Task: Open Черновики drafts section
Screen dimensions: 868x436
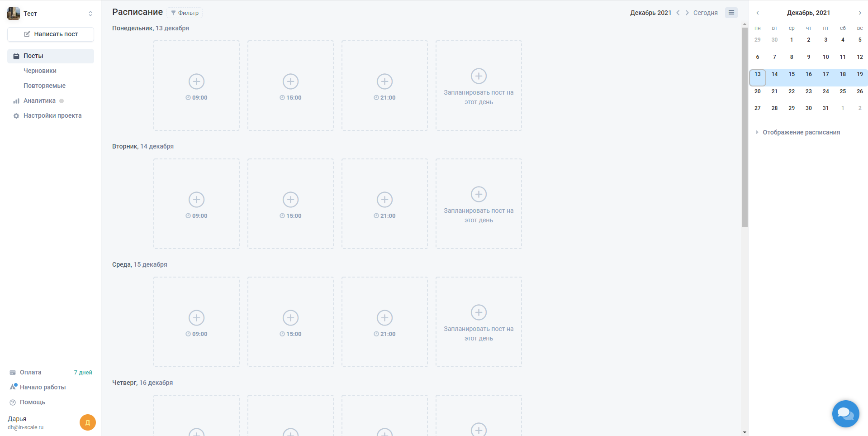Action: [x=40, y=71]
